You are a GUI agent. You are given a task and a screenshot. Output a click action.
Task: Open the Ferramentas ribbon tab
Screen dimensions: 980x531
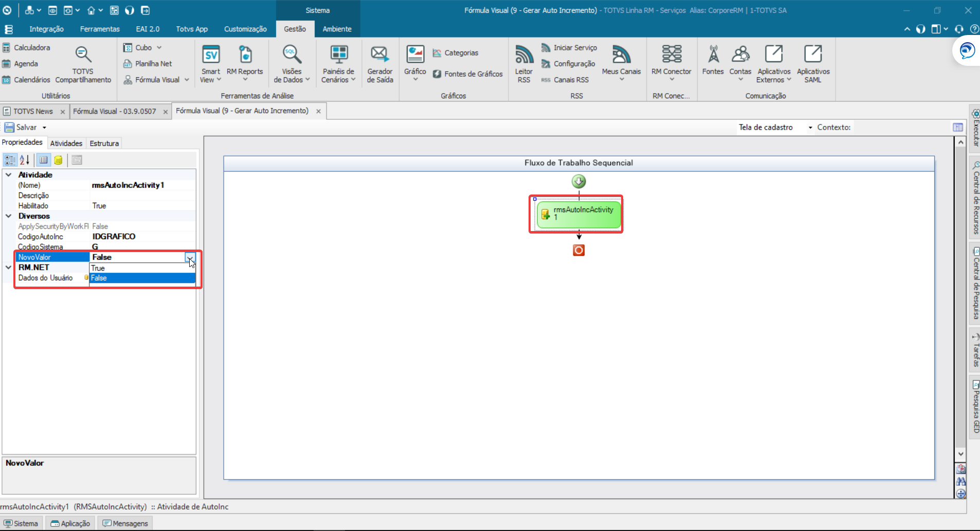[100, 29]
